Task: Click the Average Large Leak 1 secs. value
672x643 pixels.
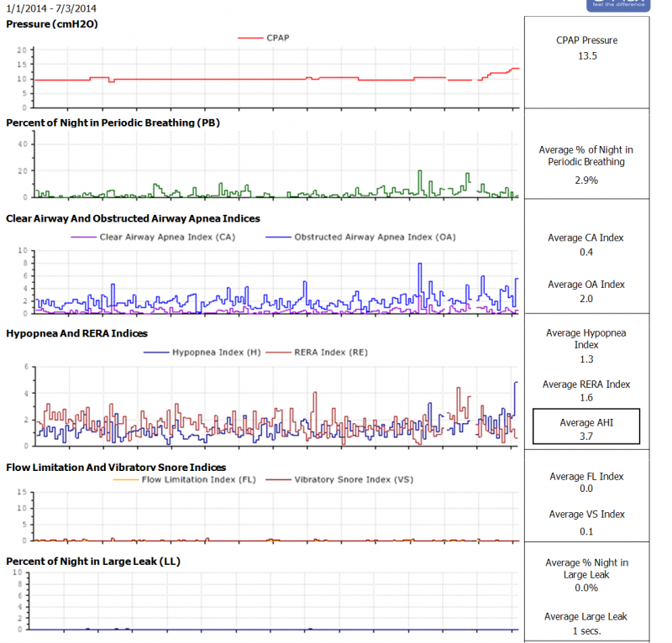Action: click(x=586, y=630)
